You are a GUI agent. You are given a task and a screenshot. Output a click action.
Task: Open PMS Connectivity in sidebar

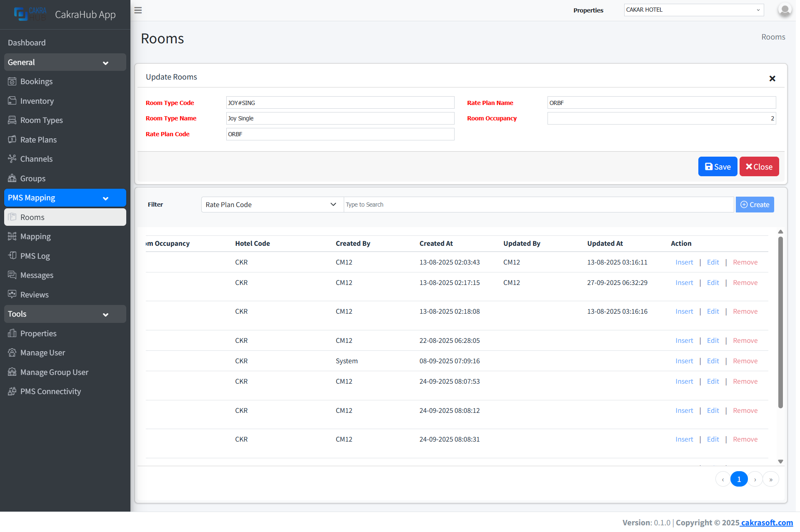coord(50,391)
